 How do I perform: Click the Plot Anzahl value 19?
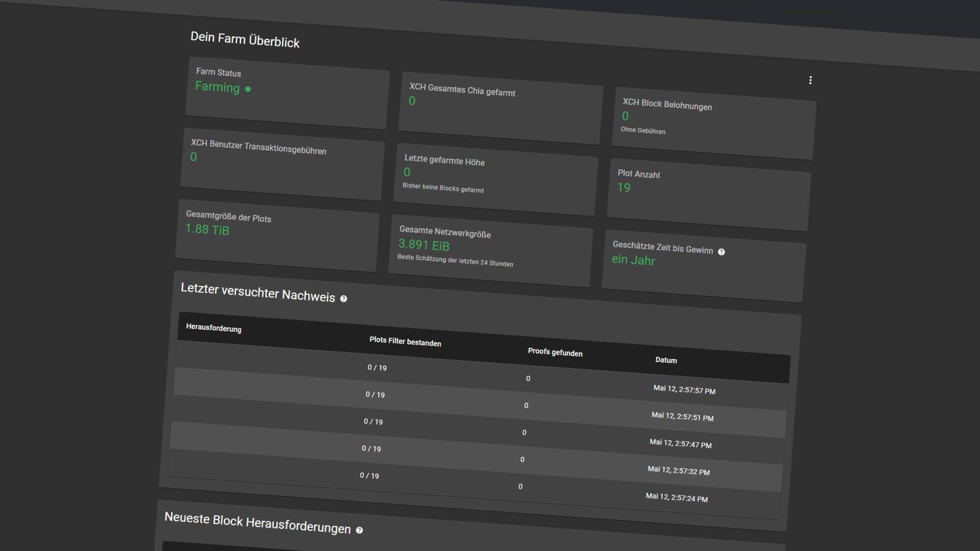624,188
